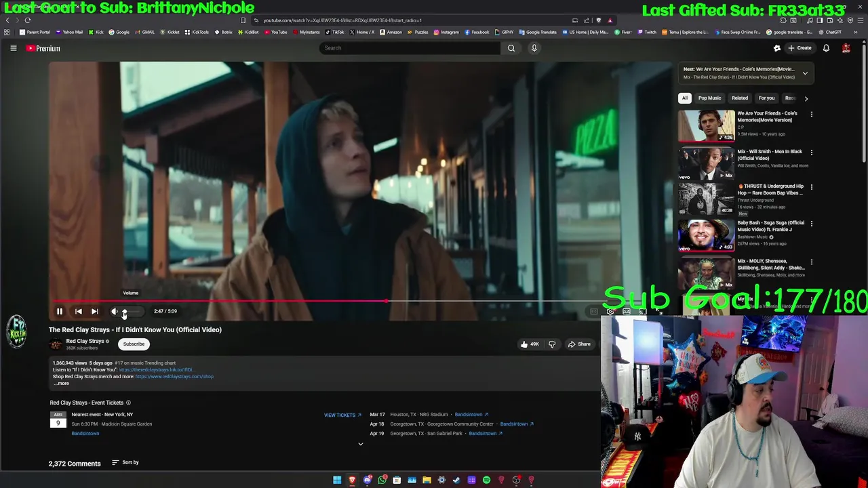
Task: Open the ChatGPT bookmark
Action: click(x=829, y=32)
